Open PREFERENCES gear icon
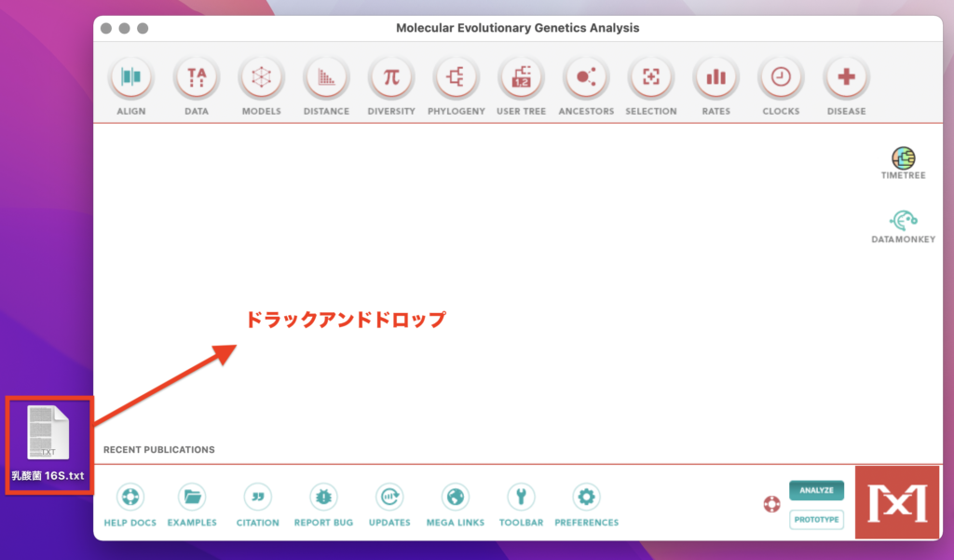The width and height of the screenshot is (954, 560). [587, 498]
